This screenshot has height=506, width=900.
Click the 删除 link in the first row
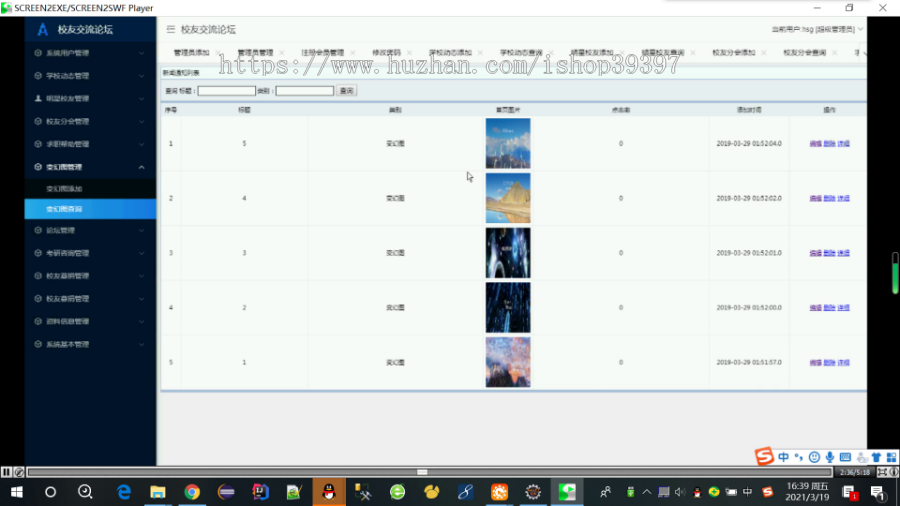point(829,143)
